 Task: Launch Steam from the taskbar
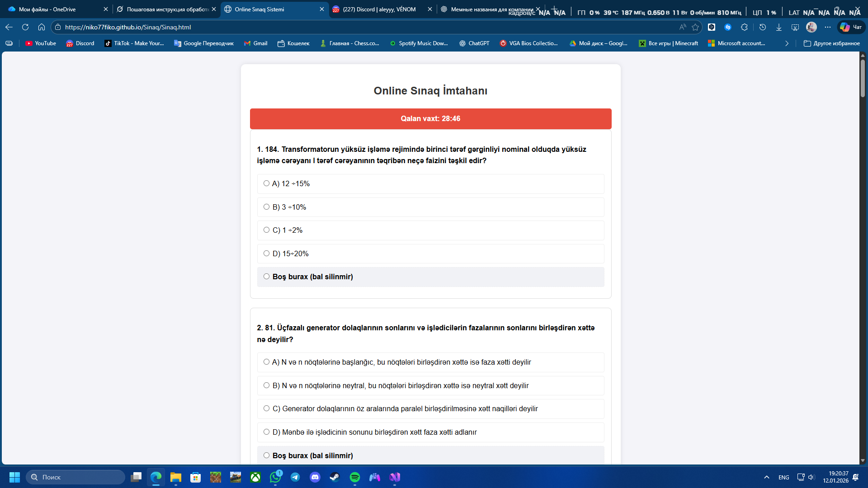point(335,477)
